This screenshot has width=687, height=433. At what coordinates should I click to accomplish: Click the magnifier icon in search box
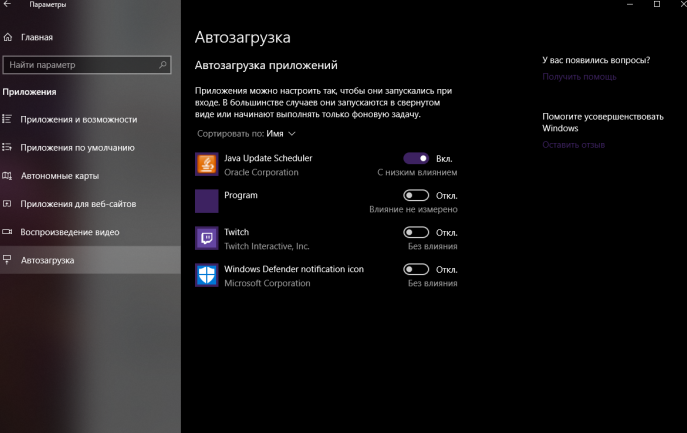163,65
